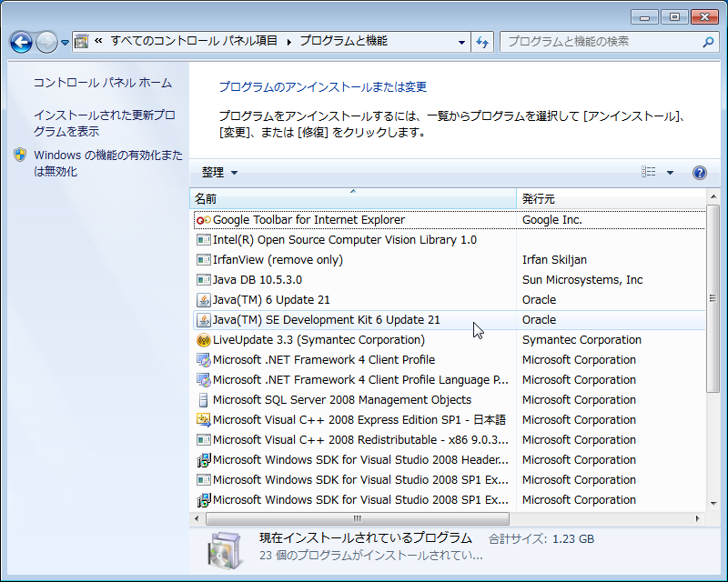
Task: Click Oracle publisher cell for Java 6 Update 21
Action: coord(539,300)
